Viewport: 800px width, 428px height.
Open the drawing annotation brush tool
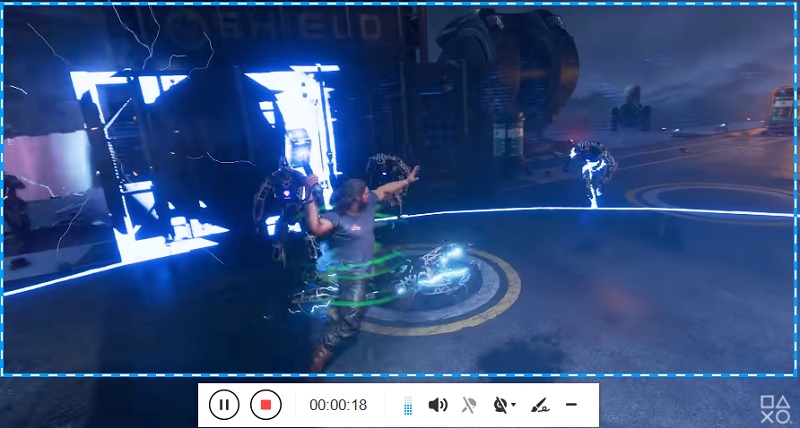coord(540,405)
